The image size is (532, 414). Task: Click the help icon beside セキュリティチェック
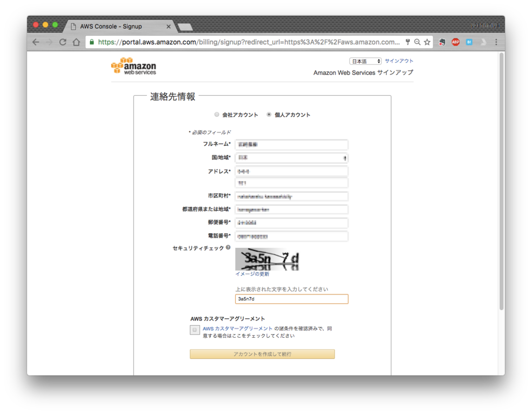[x=229, y=247]
